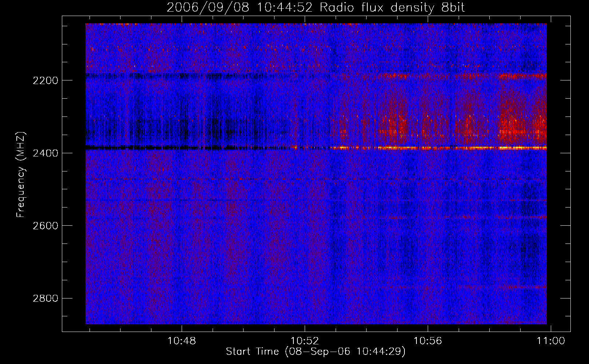Click the 10:48 time axis label
Viewport: 589px width, 364px height.
(x=182, y=341)
